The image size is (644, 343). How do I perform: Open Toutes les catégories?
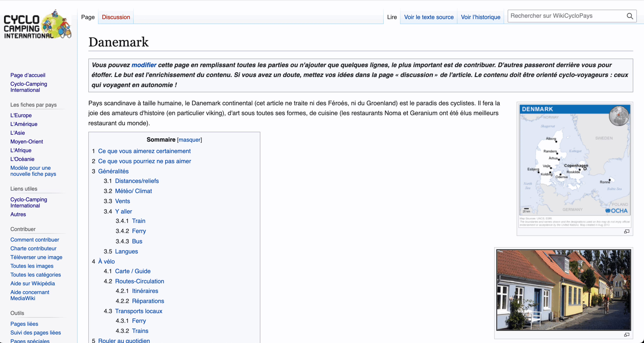pyautogui.click(x=36, y=275)
